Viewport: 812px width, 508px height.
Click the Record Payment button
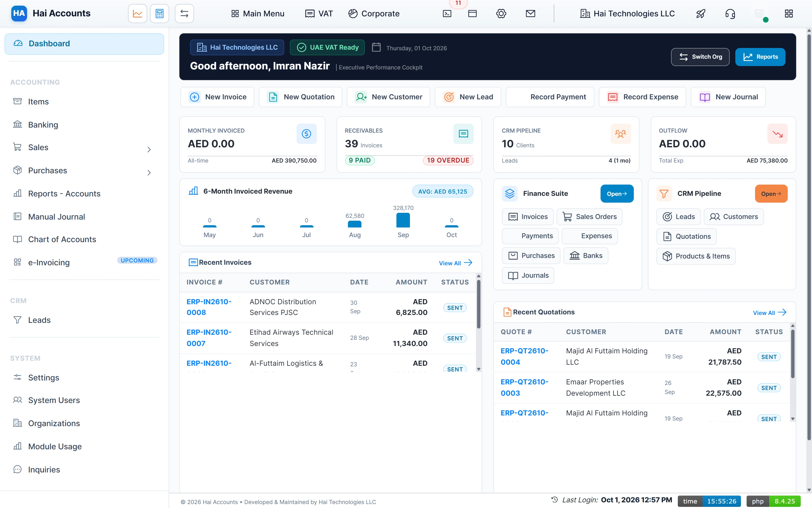[550, 97]
